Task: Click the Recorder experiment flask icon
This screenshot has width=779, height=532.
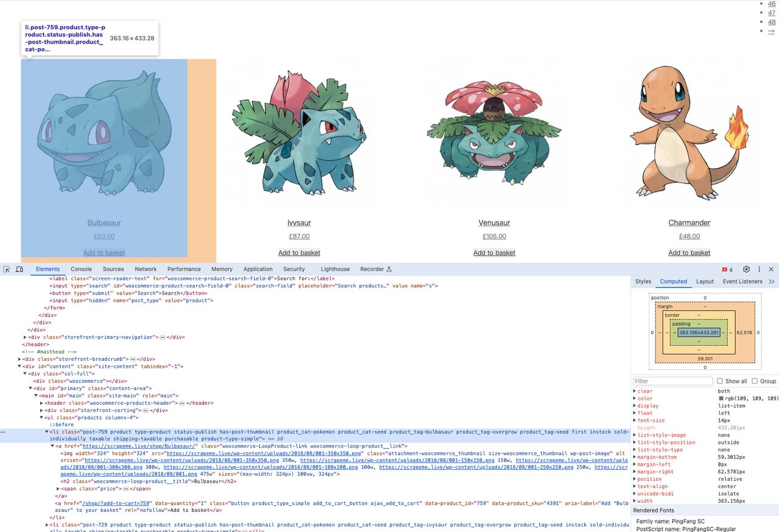Action: point(389,269)
